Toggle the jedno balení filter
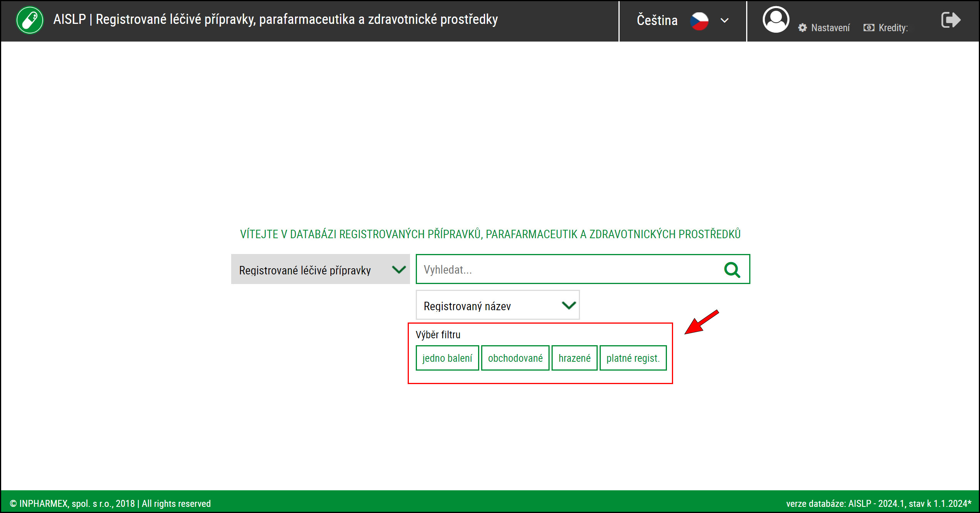The height and width of the screenshot is (513, 980). (x=447, y=358)
